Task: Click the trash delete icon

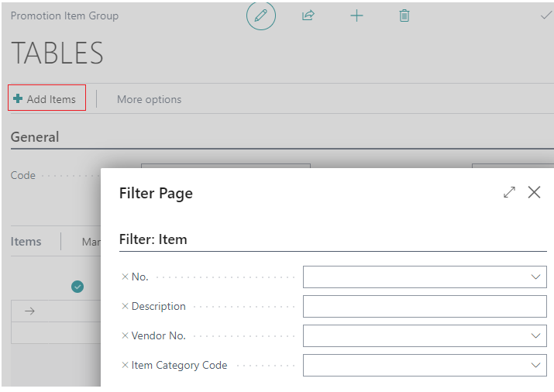Action: pyautogui.click(x=404, y=15)
